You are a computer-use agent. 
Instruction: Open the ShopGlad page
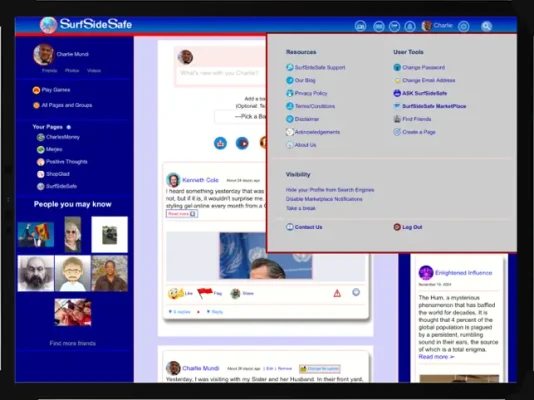click(x=53, y=174)
